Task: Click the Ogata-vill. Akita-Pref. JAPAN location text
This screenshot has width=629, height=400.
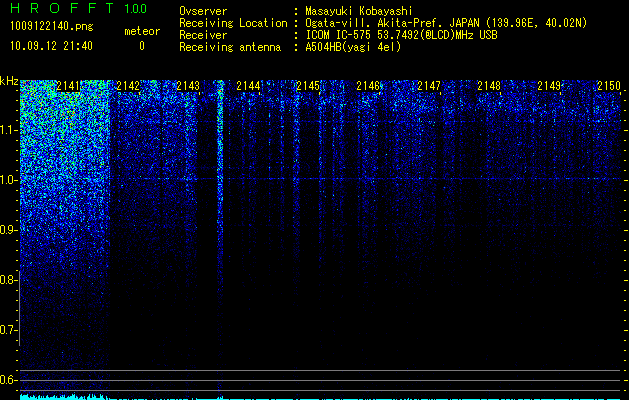Action: [x=446, y=23]
